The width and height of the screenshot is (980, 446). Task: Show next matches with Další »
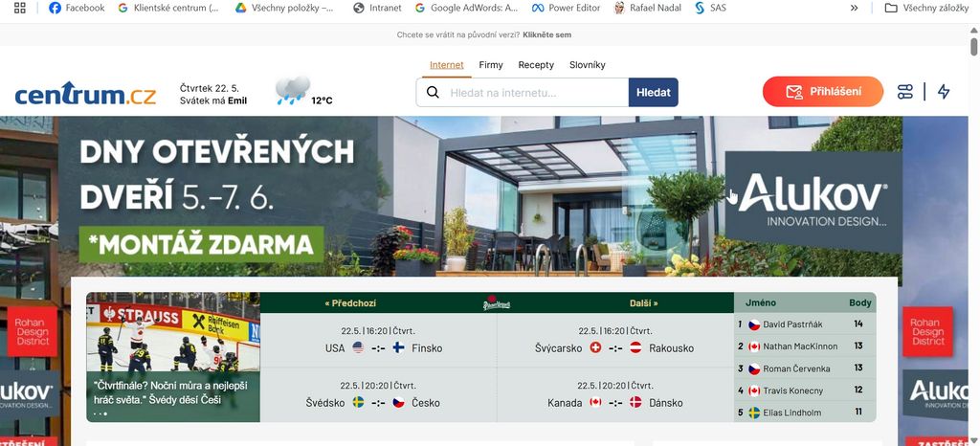click(x=644, y=303)
